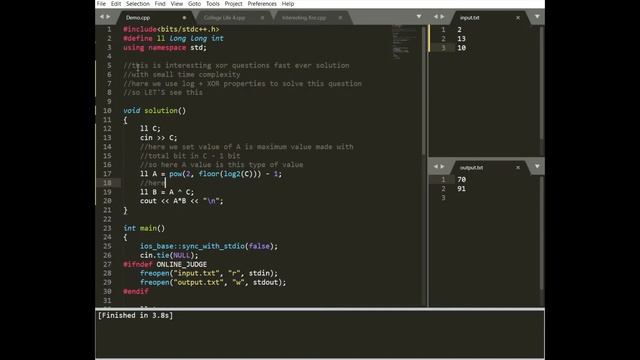
Task: Click line number 10 in gutter
Action: point(107,111)
